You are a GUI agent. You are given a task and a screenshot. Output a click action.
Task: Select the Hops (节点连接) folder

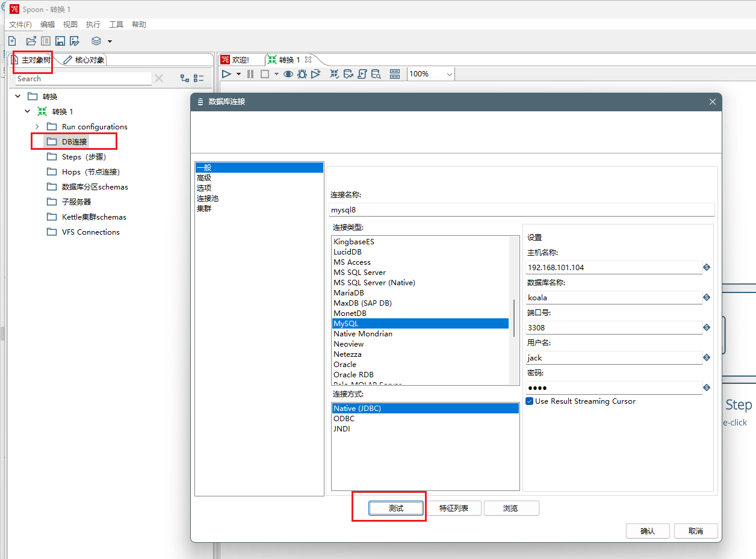pos(90,171)
